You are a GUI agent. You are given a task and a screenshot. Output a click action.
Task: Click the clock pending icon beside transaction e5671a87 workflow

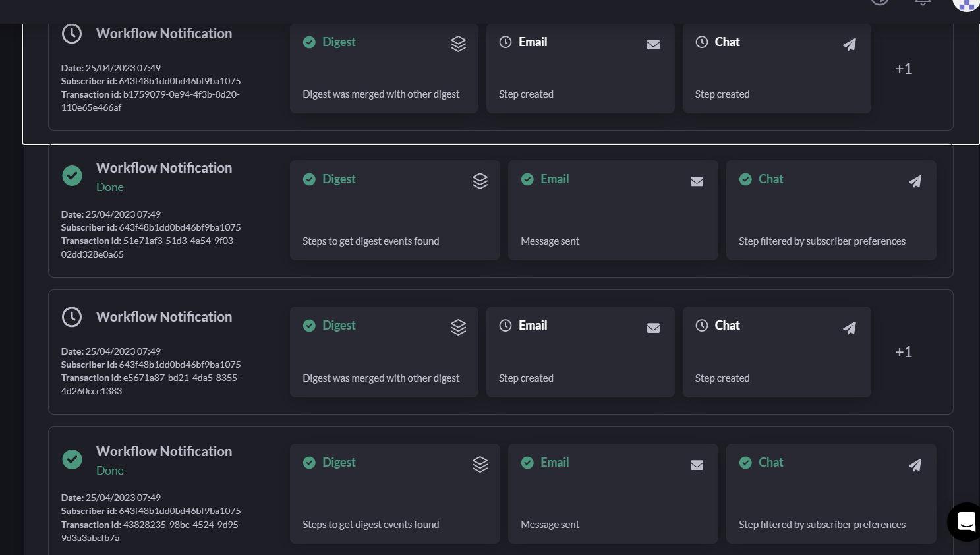pos(72,317)
